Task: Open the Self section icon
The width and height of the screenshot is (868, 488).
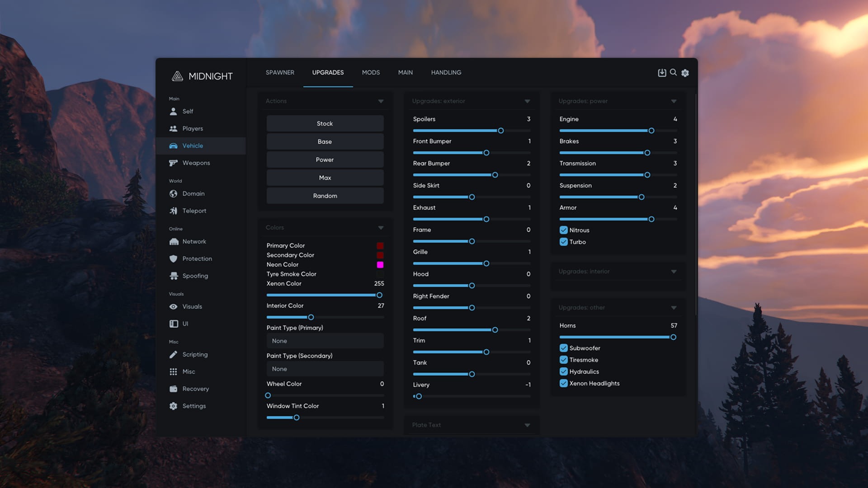Action: tap(173, 111)
